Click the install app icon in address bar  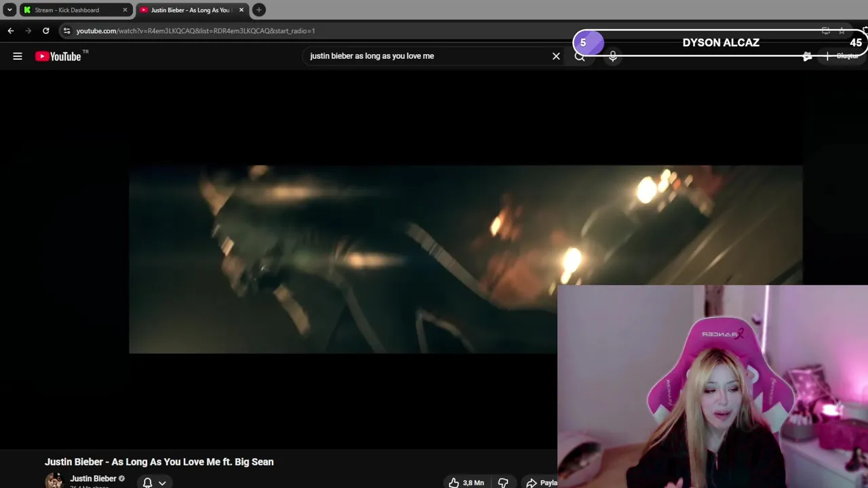825,30
